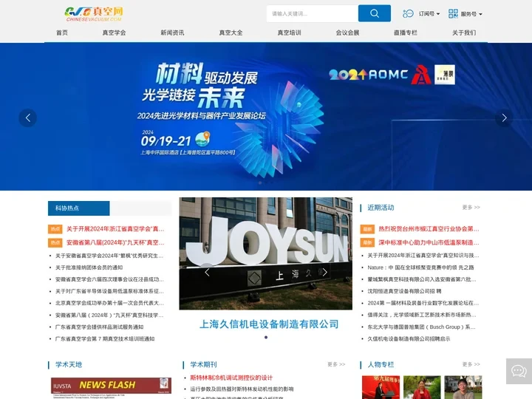Focus the keyword search input field
The height and width of the screenshot is (399, 532).
[312, 13]
